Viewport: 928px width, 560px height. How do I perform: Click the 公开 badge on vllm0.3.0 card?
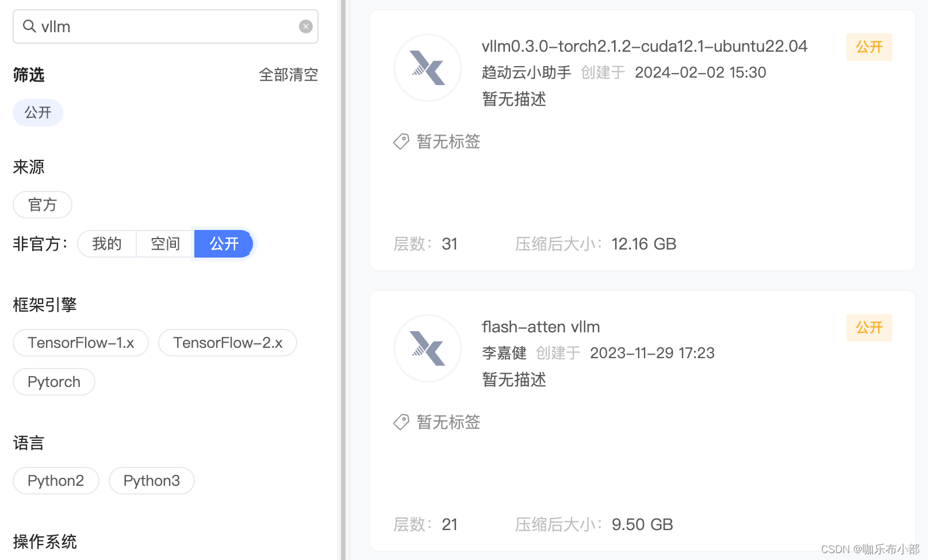[869, 47]
